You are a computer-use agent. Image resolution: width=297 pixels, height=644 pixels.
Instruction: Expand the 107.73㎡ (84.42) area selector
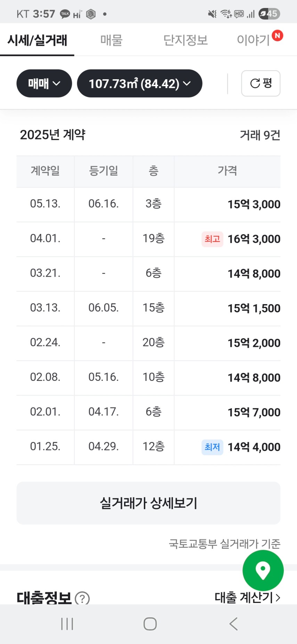click(139, 83)
